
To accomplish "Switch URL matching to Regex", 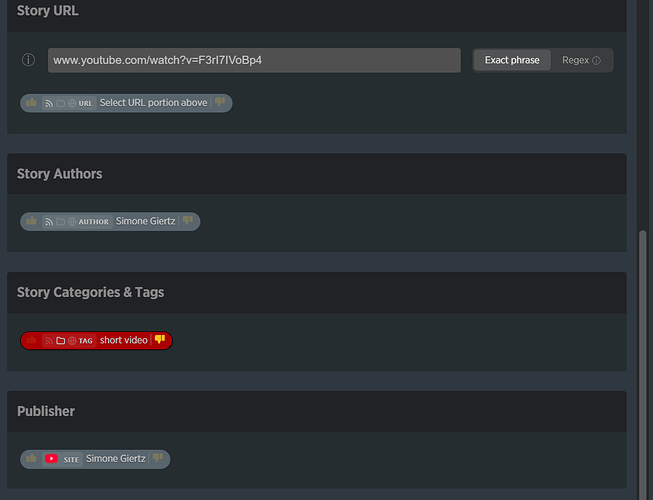I will tap(581, 60).
